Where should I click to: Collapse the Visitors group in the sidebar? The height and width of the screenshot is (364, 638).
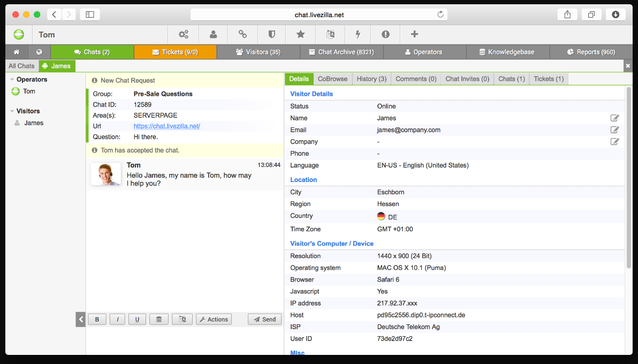point(13,111)
